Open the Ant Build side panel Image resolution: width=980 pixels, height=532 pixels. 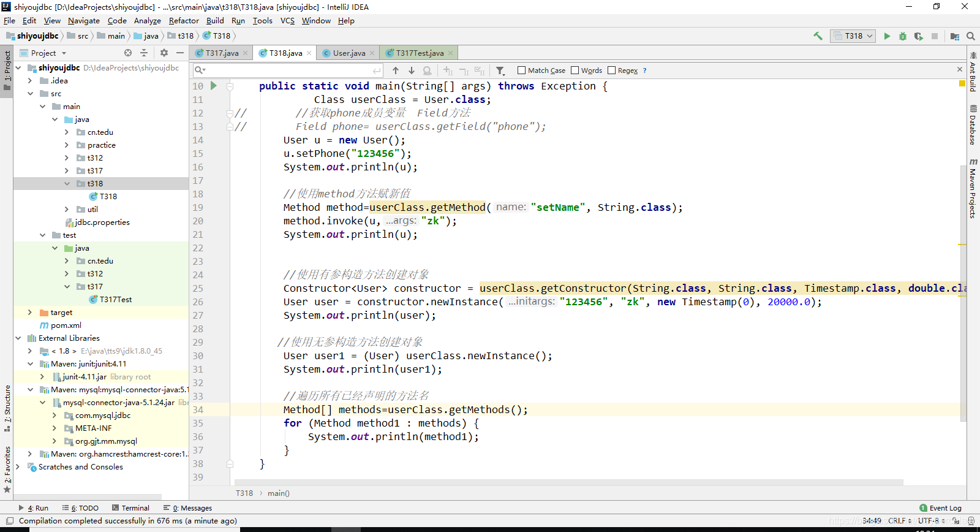pyautogui.click(x=973, y=72)
